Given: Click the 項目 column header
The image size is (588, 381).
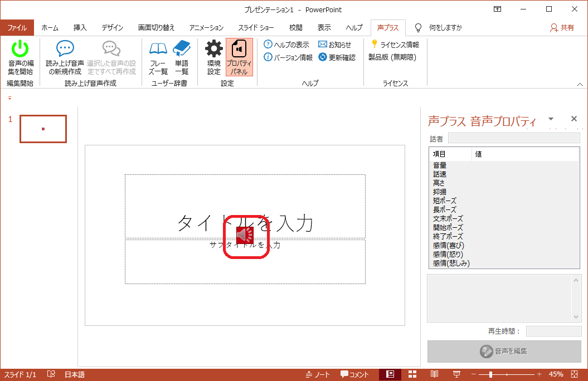Looking at the screenshot, I should [450, 154].
